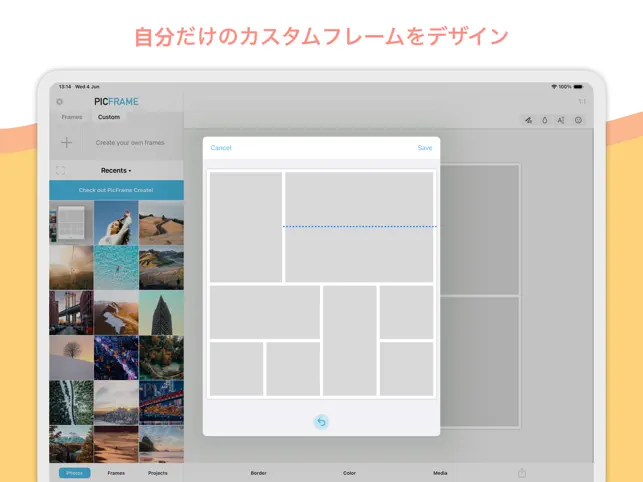Viewport: 643px width, 482px height.
Task: Select the collage screenshot thumbnail
Action: [71, 223]
